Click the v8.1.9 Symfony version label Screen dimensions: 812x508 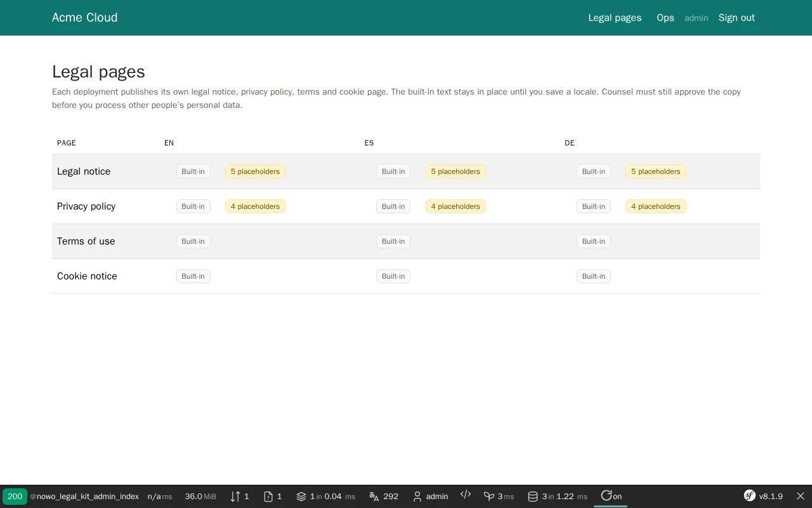771,497
